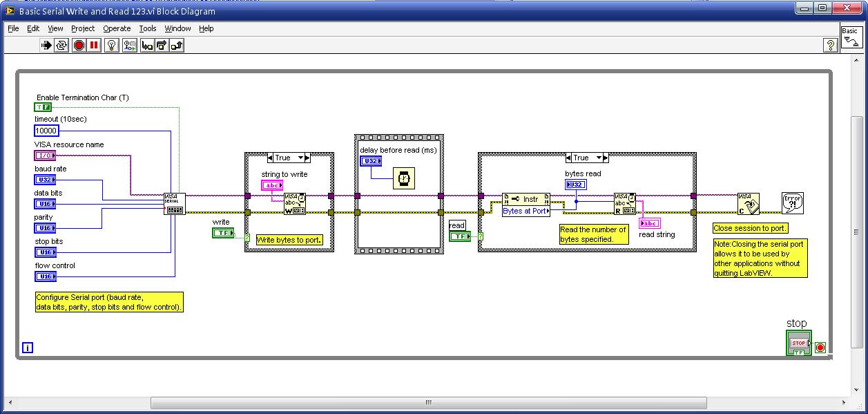Viewport: 868px width, 414px height.
Task: Select the stop bits U16 terminal
Action: [45, 252]
